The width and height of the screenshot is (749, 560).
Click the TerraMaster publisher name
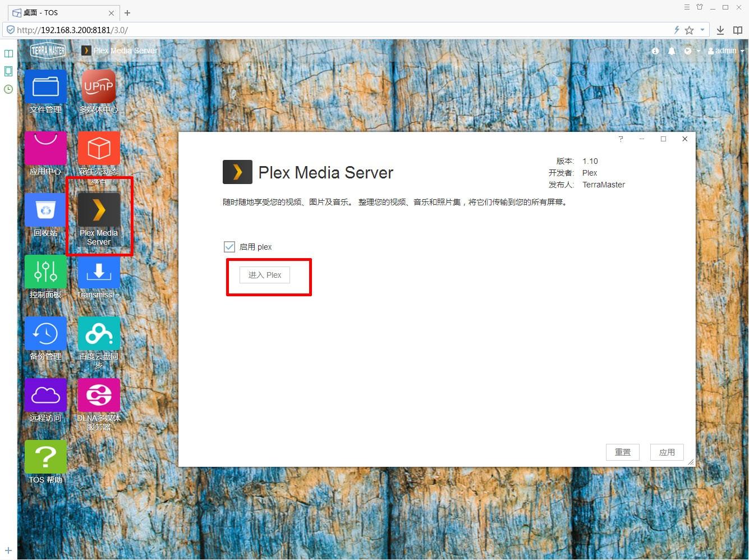click(x=604, y=185)
